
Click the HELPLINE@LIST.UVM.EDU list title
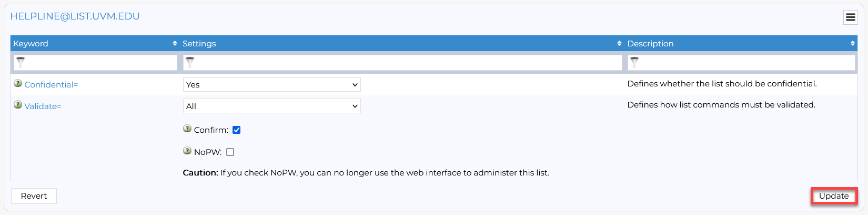click(x=75, y=16)
